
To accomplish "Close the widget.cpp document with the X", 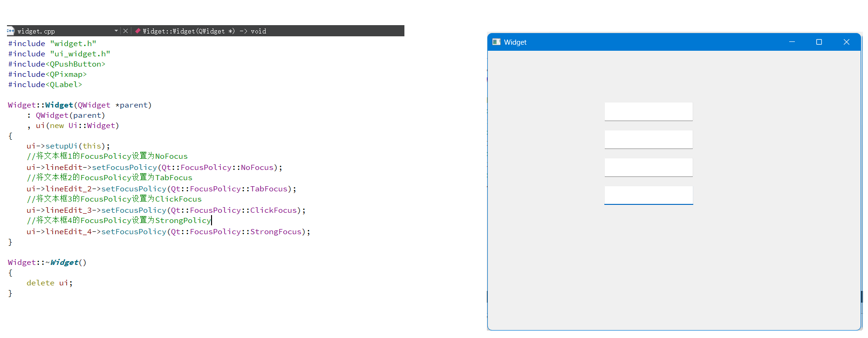I will [x=125, y=31].
